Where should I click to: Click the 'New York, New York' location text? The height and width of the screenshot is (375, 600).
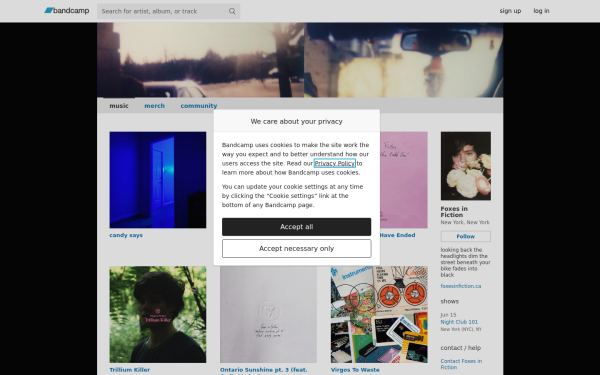click(x=465, y=222)
